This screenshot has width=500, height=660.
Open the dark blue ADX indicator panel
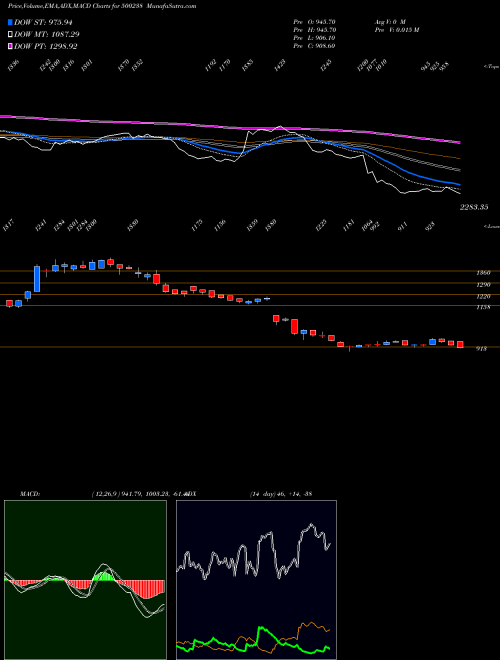pyautogui.click(x=256, y=580)
